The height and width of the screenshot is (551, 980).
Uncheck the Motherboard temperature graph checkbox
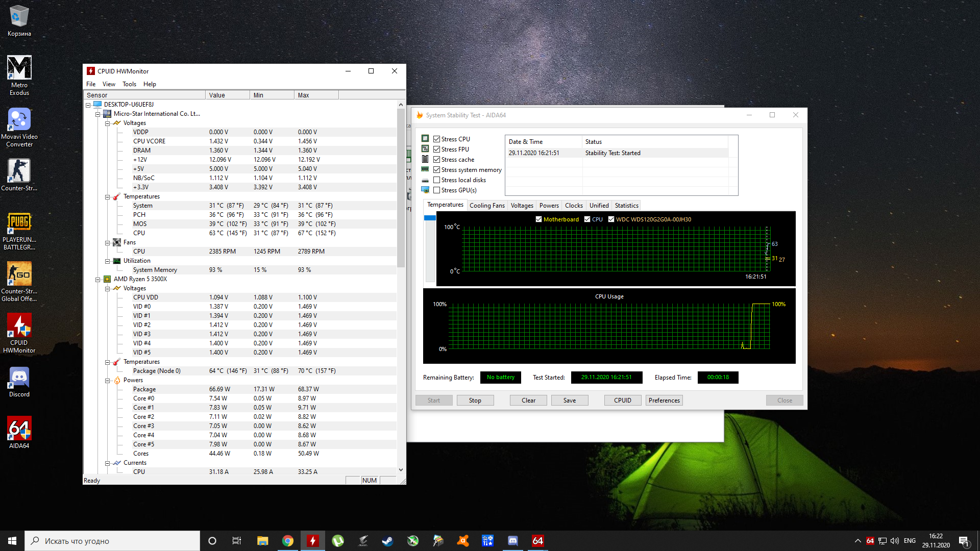(538, 219)
